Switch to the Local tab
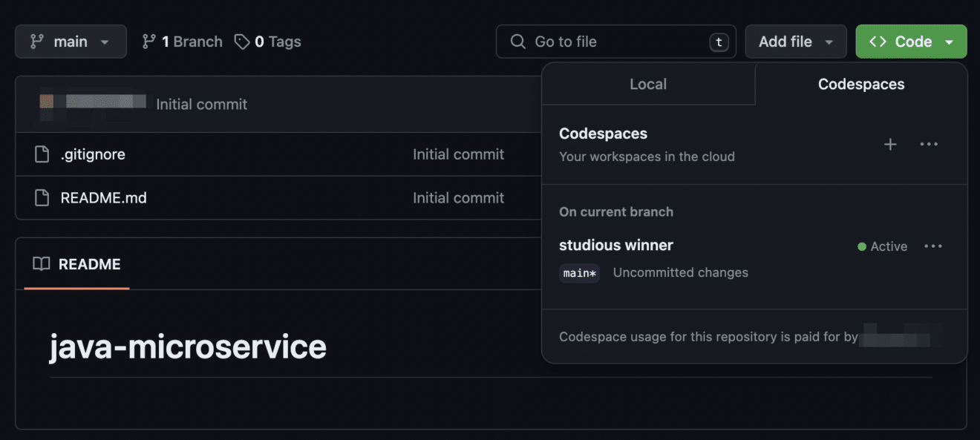The width and height of the screenshot is (980, 440). click(648, 84)
